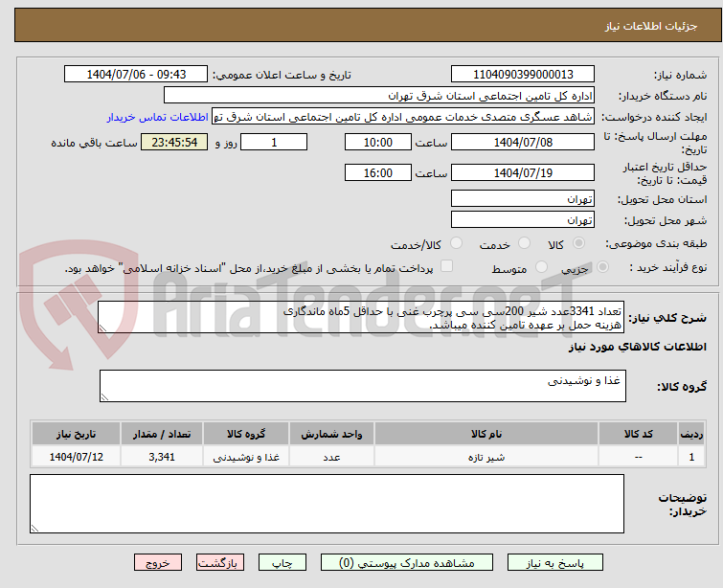
Task: Open اطلاعات تماس خریدار link
Action: 158,117
